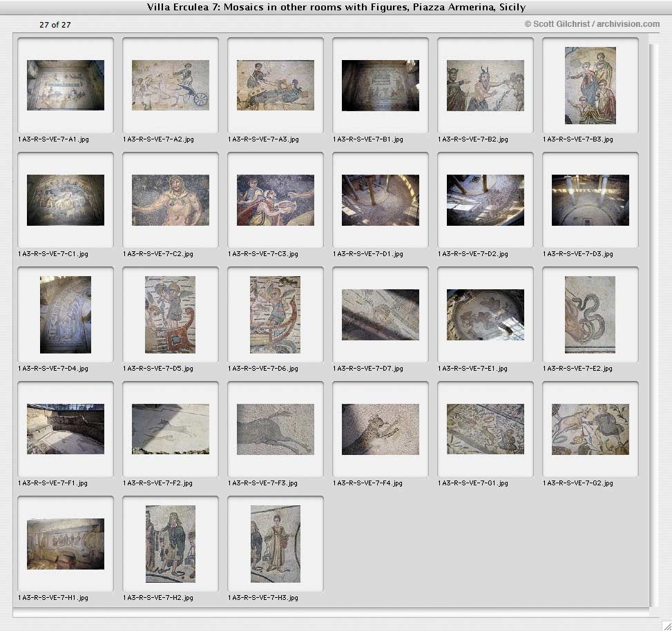Select thumbnail 1A3-R-S-VE-7-D7.jpg
The width and height of the screenshot is (672, 631).
pos(381,314)
